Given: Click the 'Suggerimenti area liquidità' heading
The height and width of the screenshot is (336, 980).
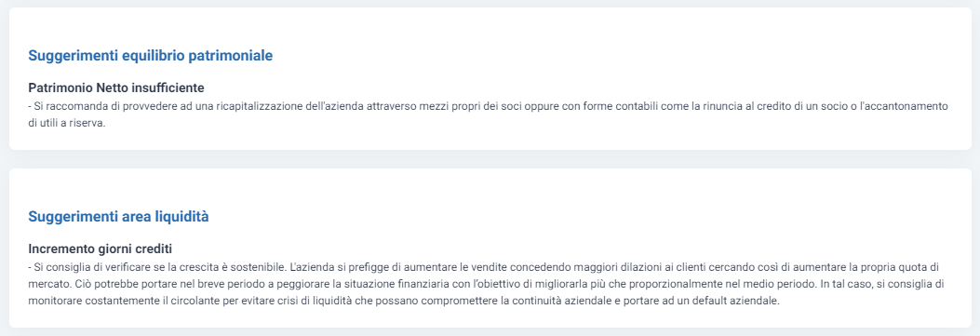Looking at the screenshot, I should (x=119, y=217).
